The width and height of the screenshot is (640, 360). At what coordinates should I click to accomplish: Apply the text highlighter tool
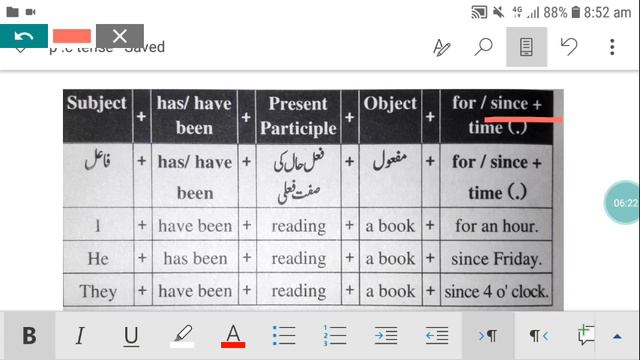(x=182, y=336)
